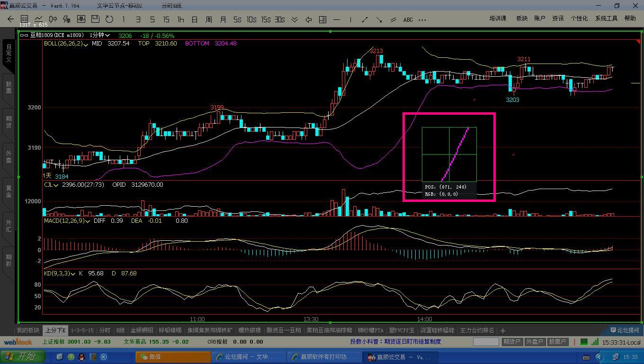Click the refresh circular arrow icon

pos(109,19)
